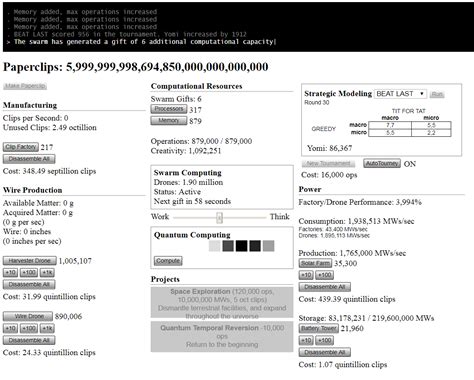Click the third quantum chip, black

[x=241, y=246]
